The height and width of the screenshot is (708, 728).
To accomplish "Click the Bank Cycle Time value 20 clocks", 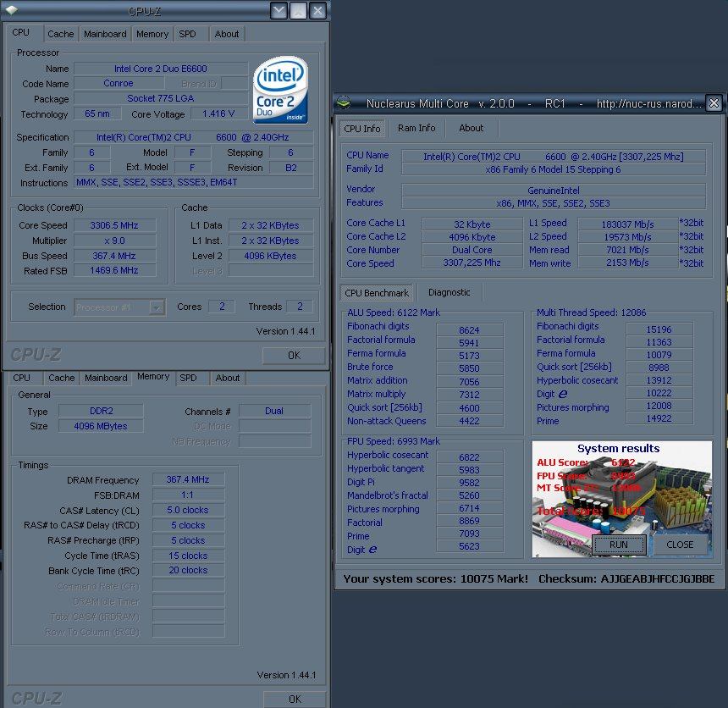I will 188,570.
